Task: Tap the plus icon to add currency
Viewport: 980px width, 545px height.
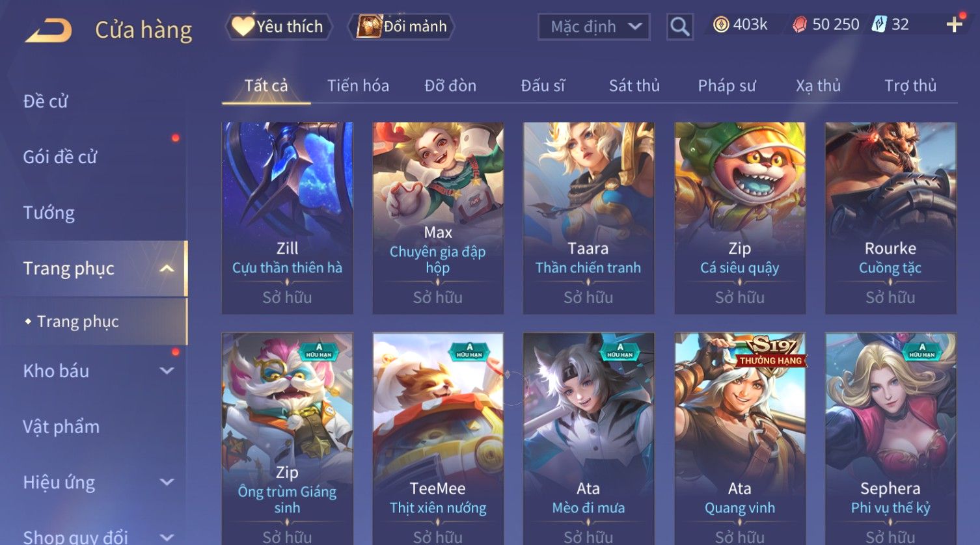Action: pyautogui.click(x=955, y=25)
